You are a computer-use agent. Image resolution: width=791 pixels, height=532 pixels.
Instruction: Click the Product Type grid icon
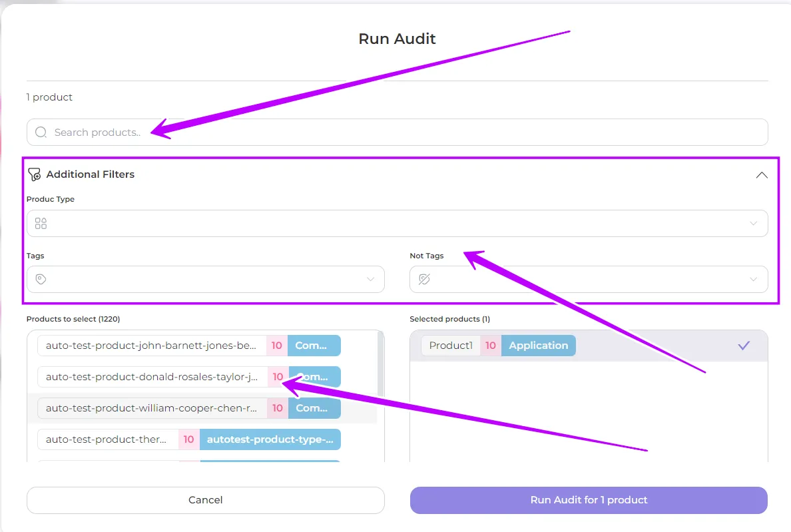[x=41, y=224]
